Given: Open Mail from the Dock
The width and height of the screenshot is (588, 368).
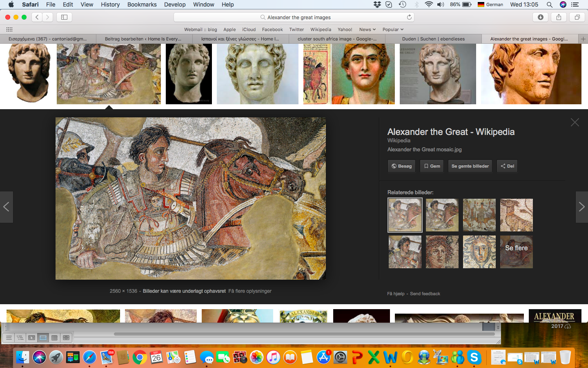Looking at the screenshot, I should click(107, 358).
